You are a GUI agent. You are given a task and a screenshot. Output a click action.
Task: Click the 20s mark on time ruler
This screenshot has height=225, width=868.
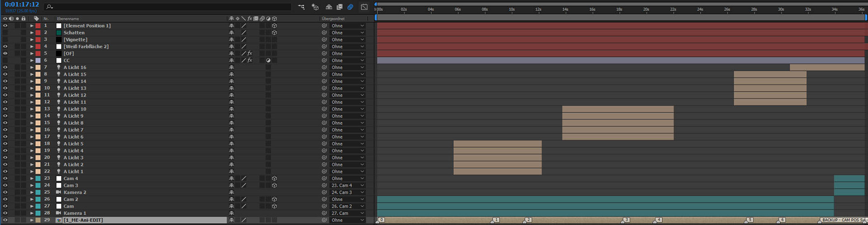click(646, 9)
